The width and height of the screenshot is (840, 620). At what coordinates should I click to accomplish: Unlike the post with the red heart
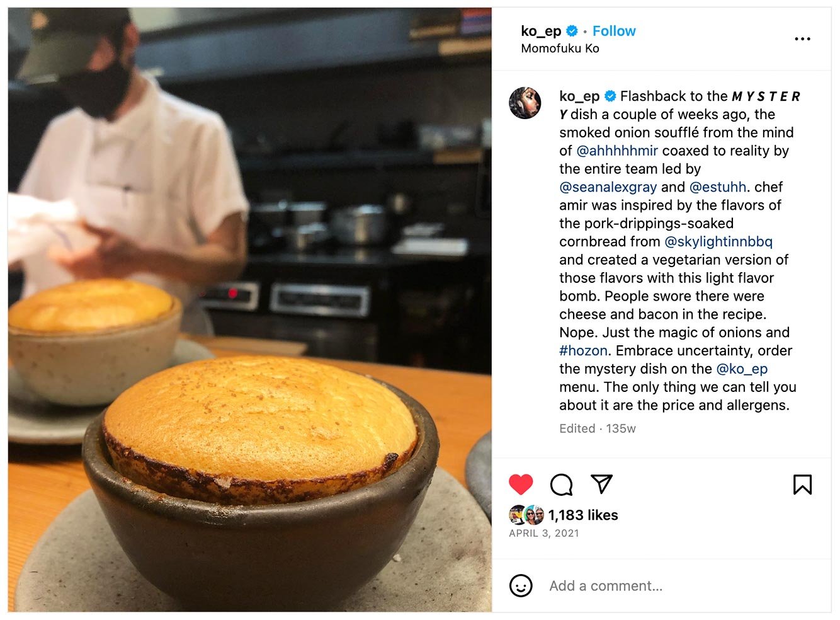click(521, 485)
